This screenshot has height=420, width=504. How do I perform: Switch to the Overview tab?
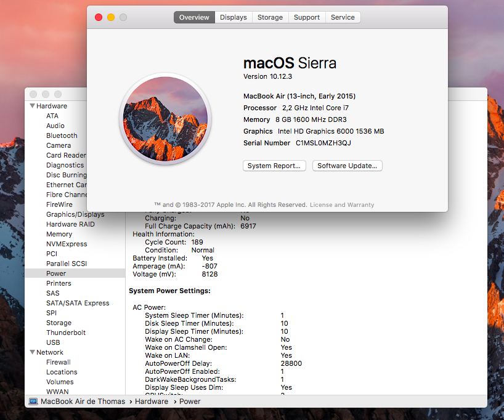click(x=194, y=17)
